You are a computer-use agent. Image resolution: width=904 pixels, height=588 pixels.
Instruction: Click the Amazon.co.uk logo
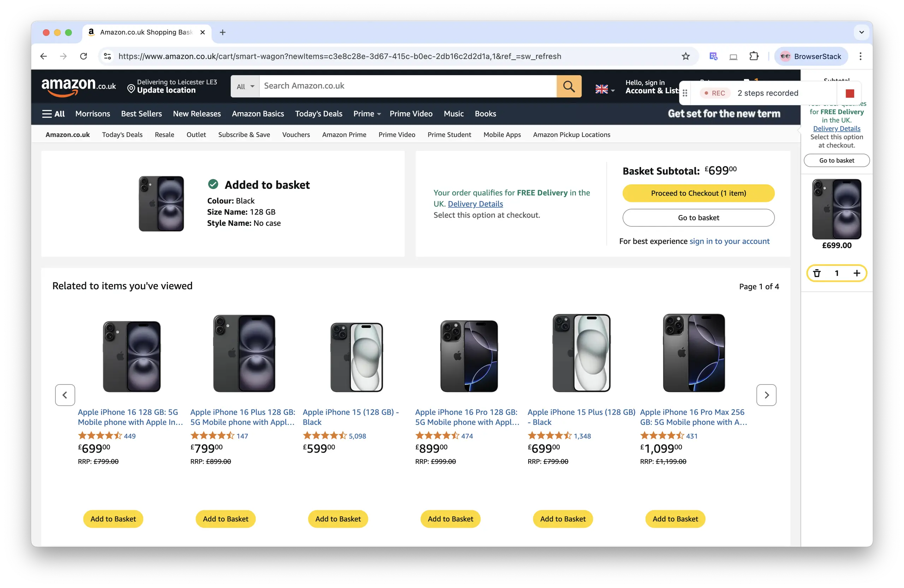point(79,87)
